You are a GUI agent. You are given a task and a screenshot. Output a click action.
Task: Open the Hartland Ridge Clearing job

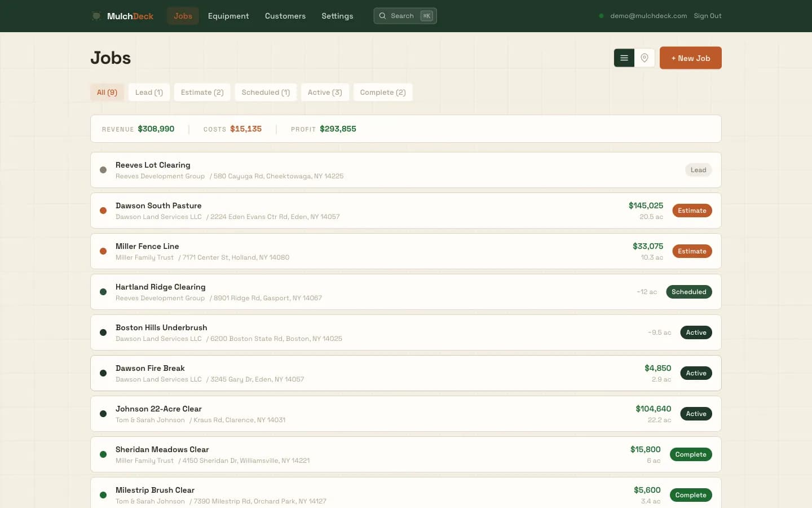tap(406, 292)
